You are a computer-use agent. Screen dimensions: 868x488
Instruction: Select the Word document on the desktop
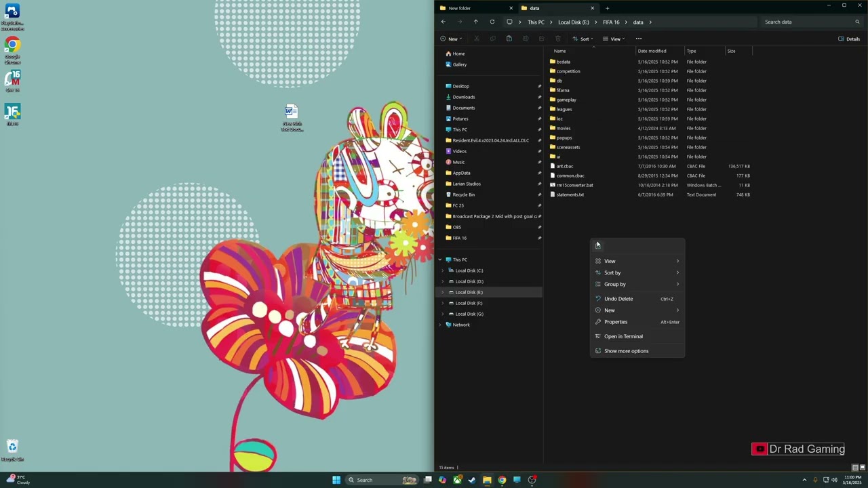point(292,117)
